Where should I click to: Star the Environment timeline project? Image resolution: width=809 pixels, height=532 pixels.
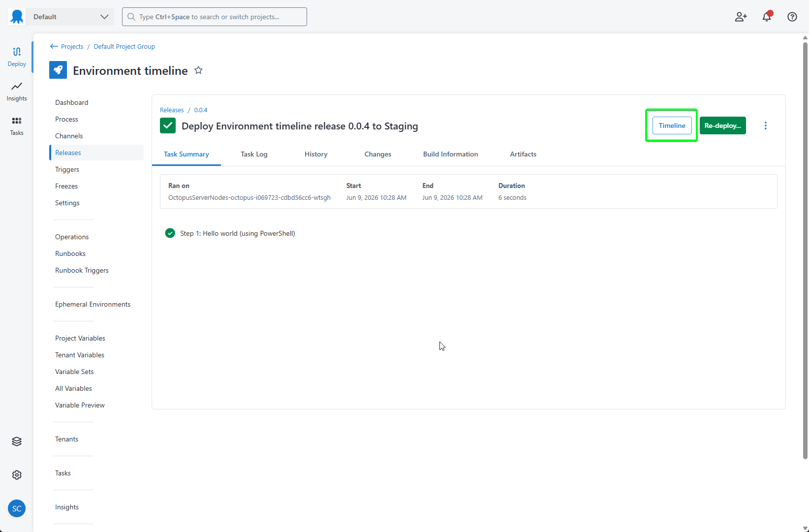pos(198,70)
